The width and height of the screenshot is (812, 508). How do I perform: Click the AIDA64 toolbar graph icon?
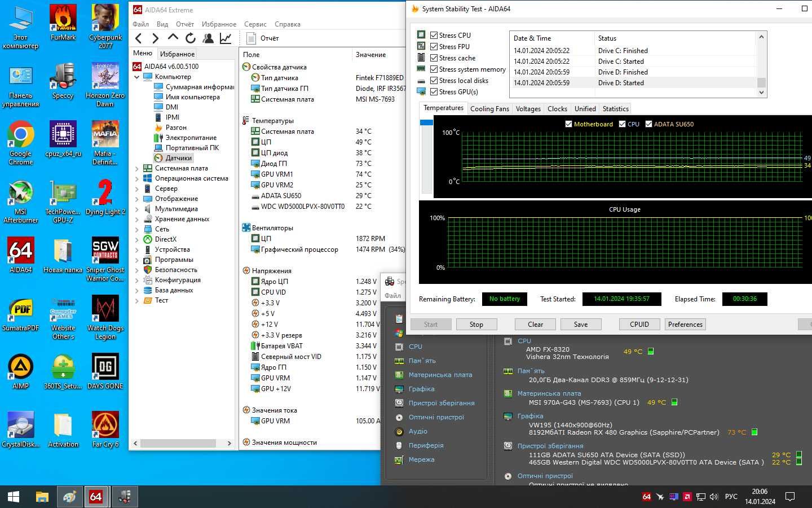(x=226, y=38)
